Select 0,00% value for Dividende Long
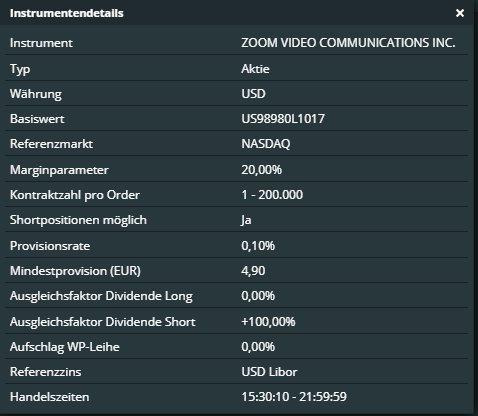This screenshot has width=478, height=416. pos(258,296)
